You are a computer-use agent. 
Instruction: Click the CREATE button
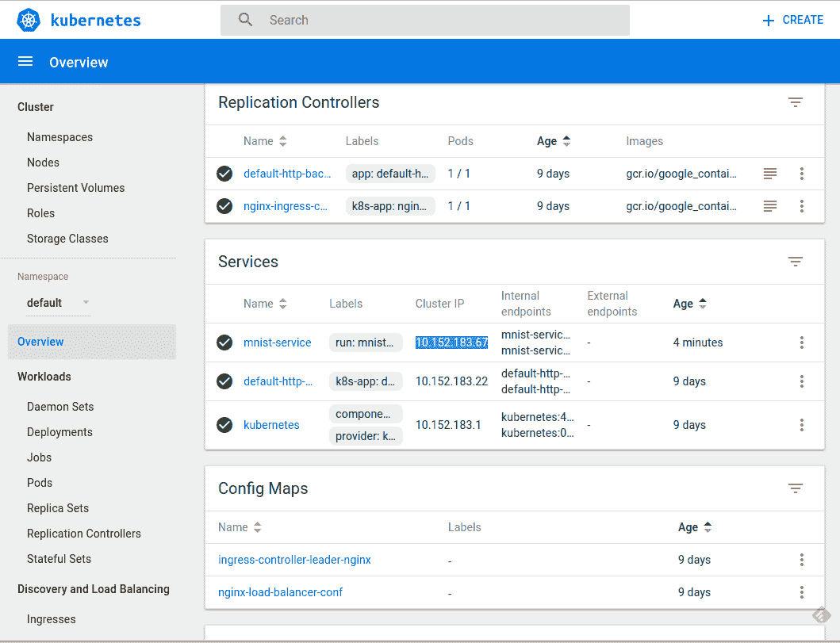(x=792, y=20)
